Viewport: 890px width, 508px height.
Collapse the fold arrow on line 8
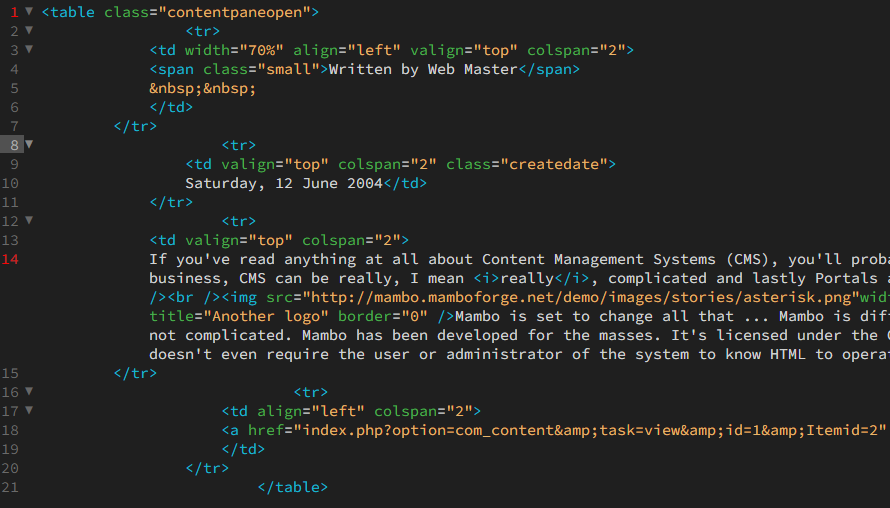click(x=29, y=144)
